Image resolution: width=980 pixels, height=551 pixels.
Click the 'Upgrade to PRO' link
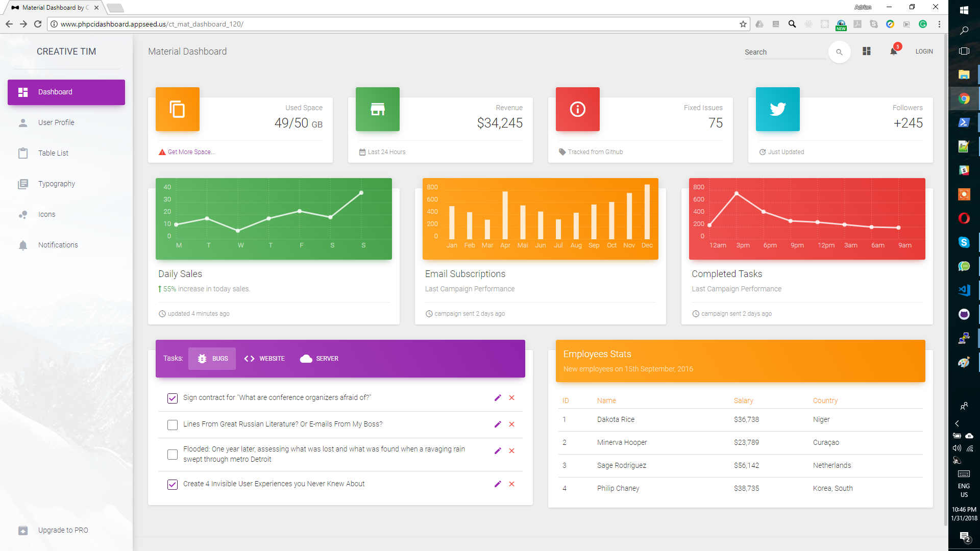click(x=63, y=530)
